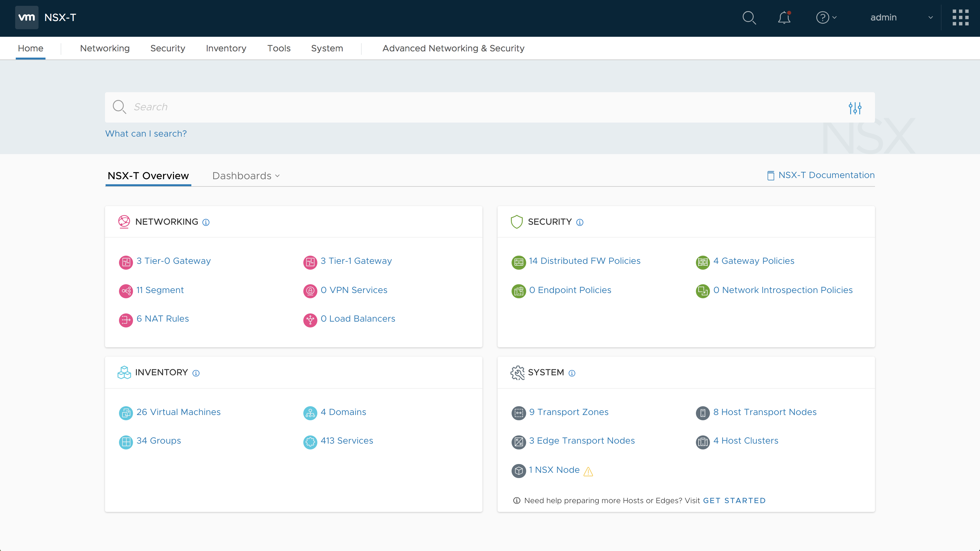Click the Networking info icon
Viewport: 980px width, 551px height.
tap(206, 222)
